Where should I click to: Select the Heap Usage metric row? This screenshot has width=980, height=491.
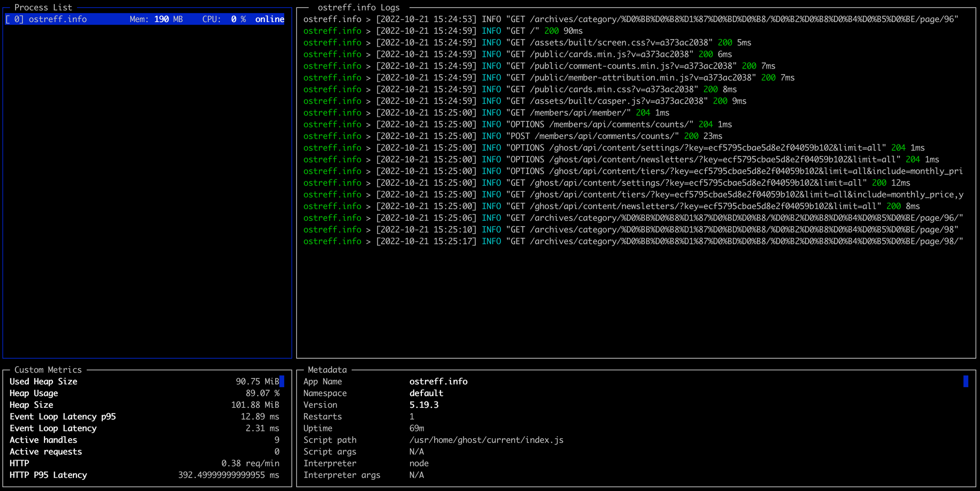[x=145, y=393]
